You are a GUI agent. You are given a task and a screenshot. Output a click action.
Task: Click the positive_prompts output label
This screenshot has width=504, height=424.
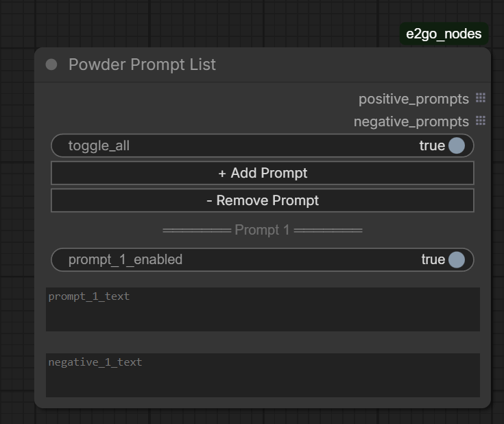tap(413, 99)
